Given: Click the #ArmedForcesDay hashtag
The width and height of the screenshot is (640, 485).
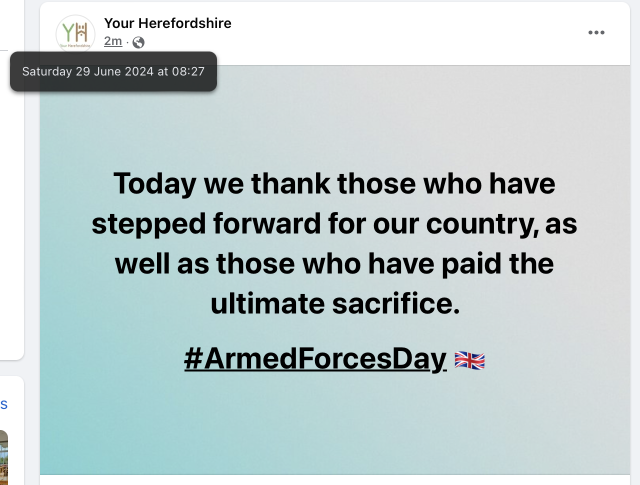Looking at the screenshot, I should (314, 360).
